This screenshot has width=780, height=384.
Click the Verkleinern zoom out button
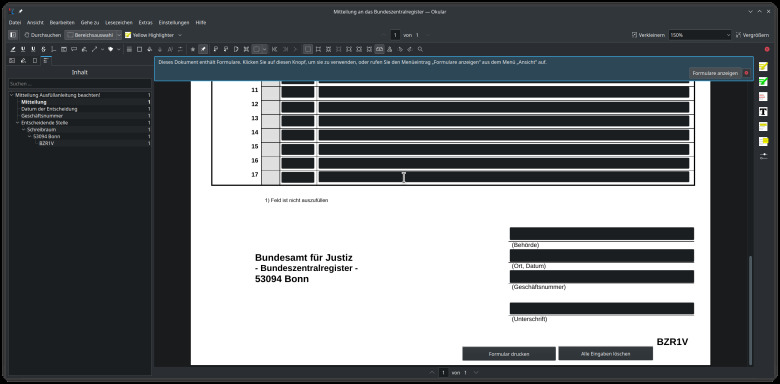[648, 35]
